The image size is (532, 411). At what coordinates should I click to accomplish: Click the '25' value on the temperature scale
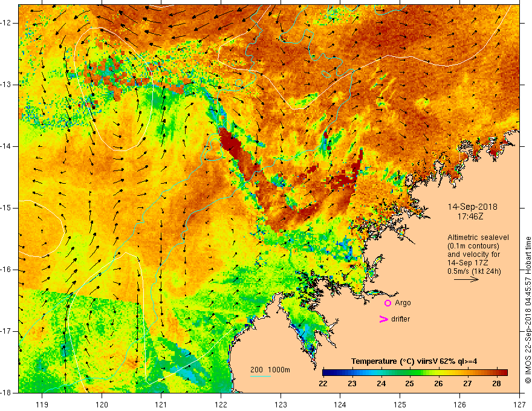tap(409, 384)
